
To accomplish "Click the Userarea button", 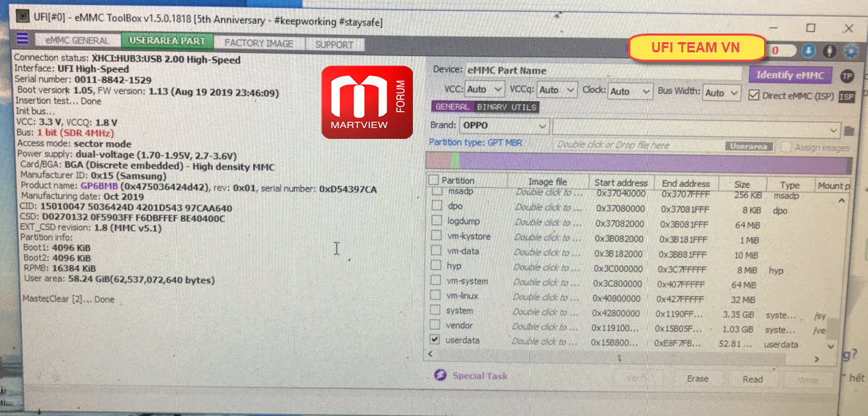I will coord(750,147).
